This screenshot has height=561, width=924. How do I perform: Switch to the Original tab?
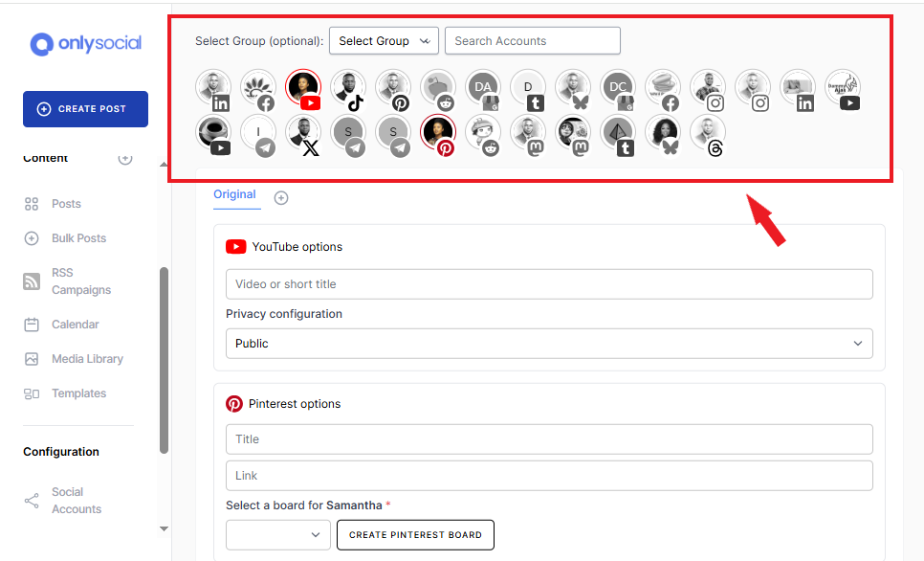234,194
